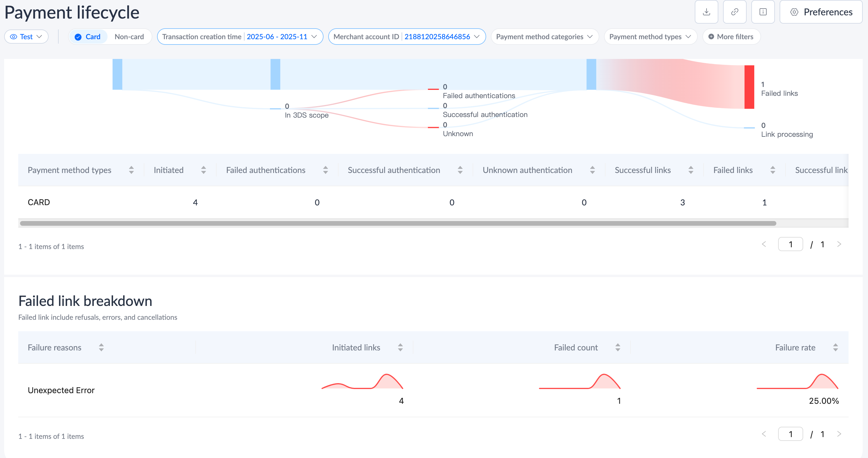Sort by Failure rate column arrows
868x458 pixels.
(835, 347)
